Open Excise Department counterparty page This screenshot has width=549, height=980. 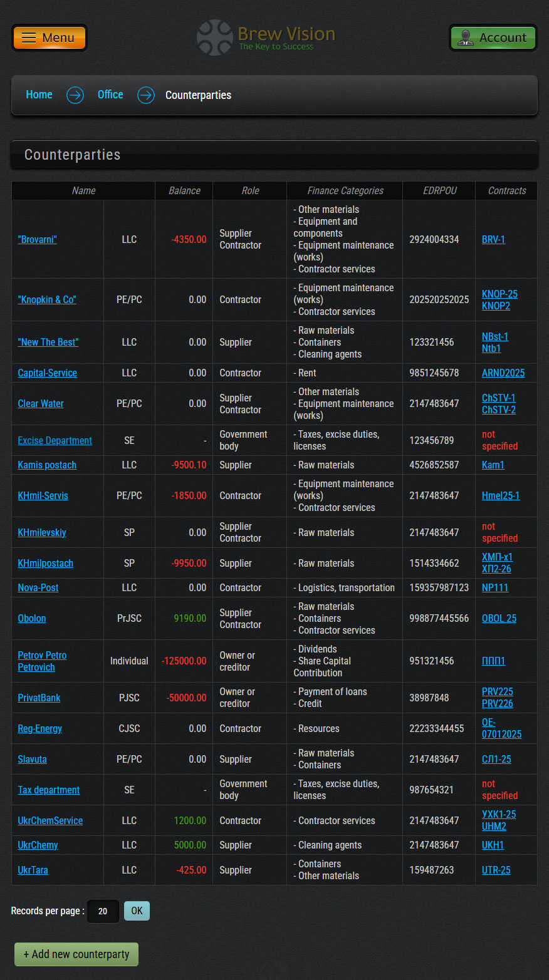pyautogui.click(x=55, y=440)
